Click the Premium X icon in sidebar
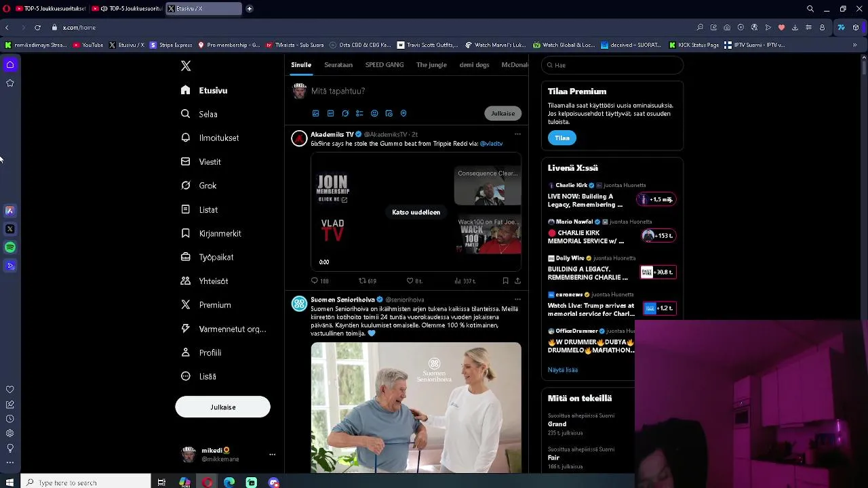The width and height of the screenshot is (868, 488). point(185,305)
